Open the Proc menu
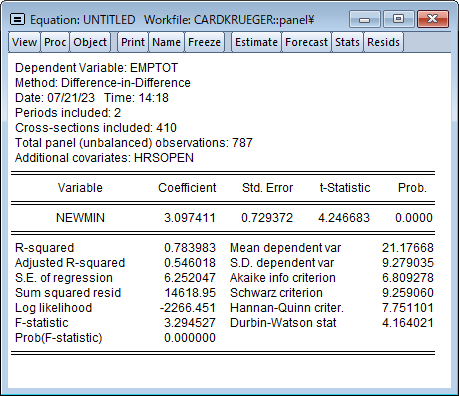 point(55,42)
